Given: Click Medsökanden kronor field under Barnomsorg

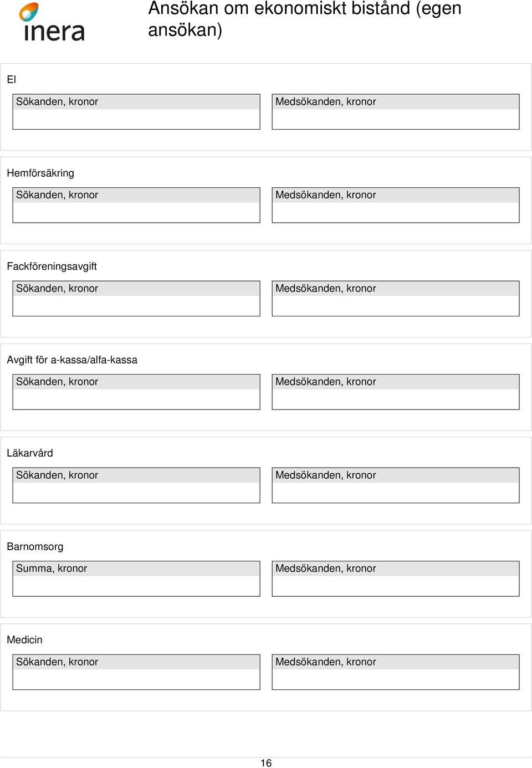Looking at the screenshot, I should coord(396,578).
